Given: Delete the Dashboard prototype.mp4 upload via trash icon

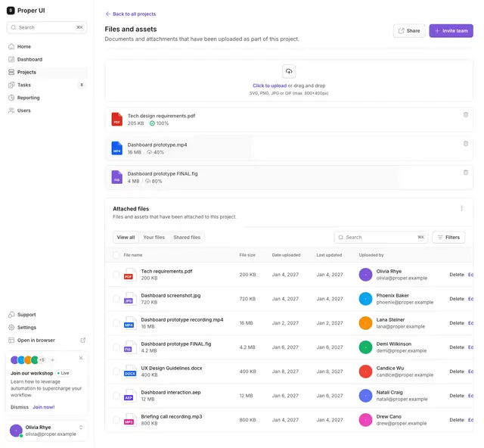Looking at the screenshot, I should point(466,144).
